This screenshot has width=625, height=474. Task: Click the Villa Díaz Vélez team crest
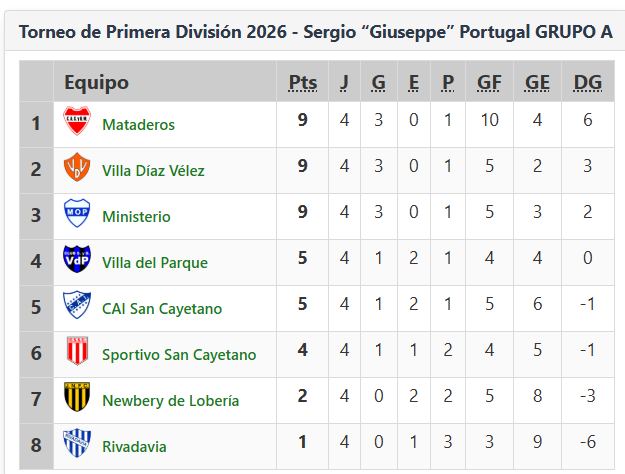point(77,169)
